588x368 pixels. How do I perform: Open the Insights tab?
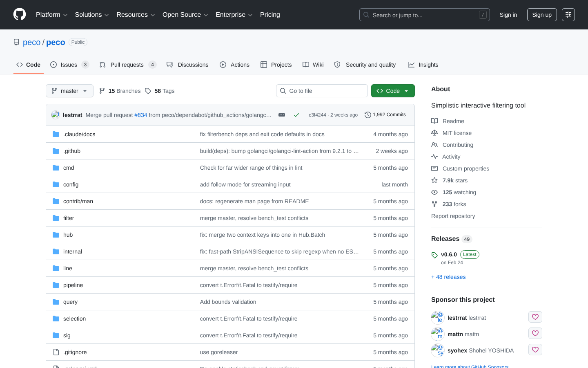423,65
